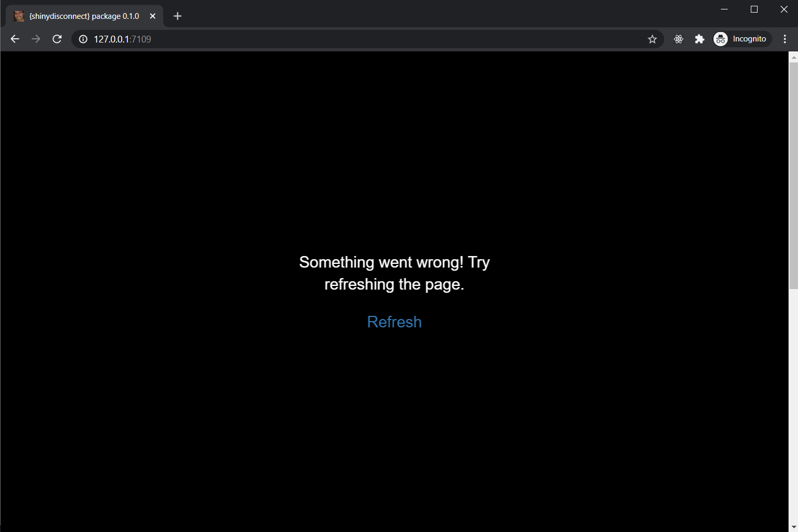Viewport: 798px width, 532px height.
Task: Click the address bar showing 127.0.0.1:7109
Action: pos(315,39)
